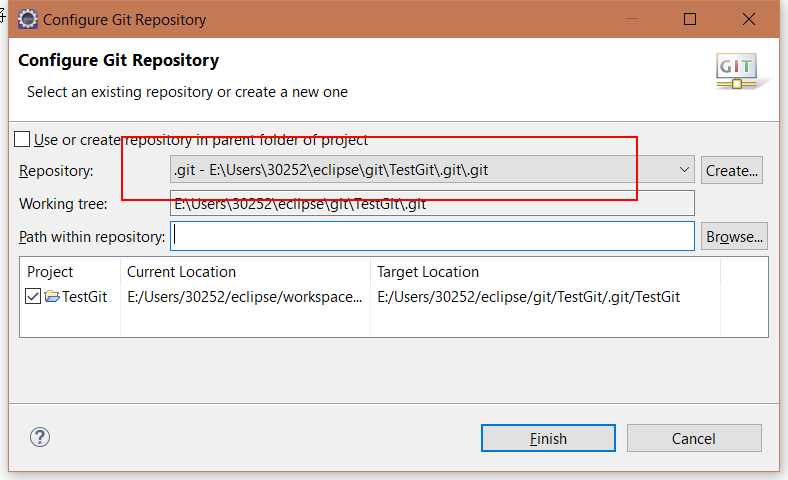788x480 pixels.
Task: Click the Working tree path field
Action: (433, 204)
